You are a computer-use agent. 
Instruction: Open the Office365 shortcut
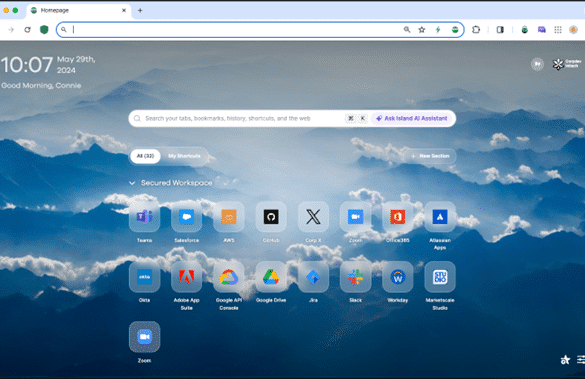[x=398, y=217]
